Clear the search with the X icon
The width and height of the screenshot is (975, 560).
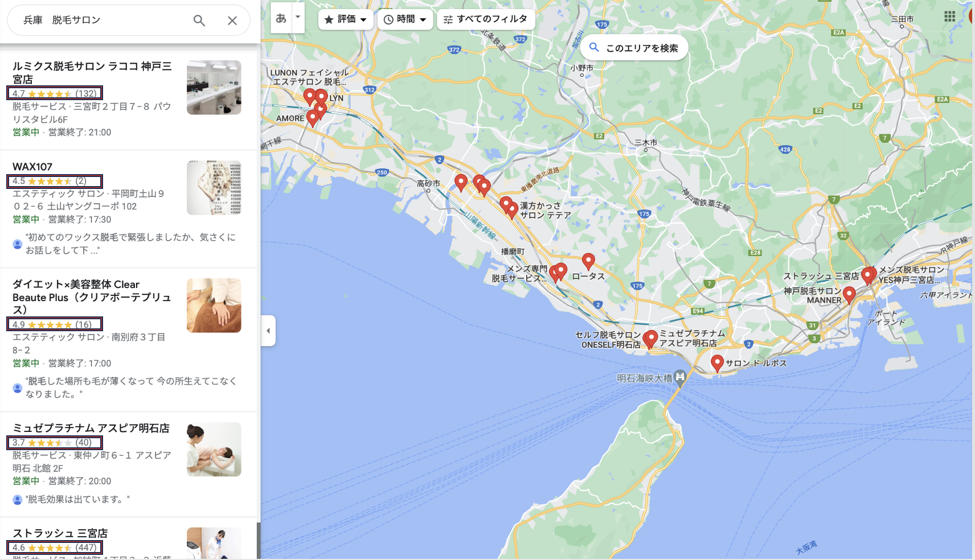(x=232, y=20)
